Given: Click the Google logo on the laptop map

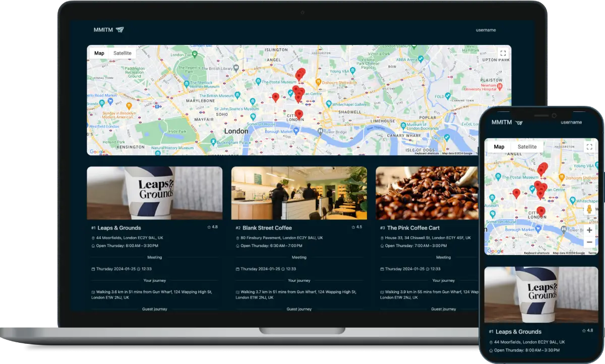Looking at the screenshot, I should [97, 152].
